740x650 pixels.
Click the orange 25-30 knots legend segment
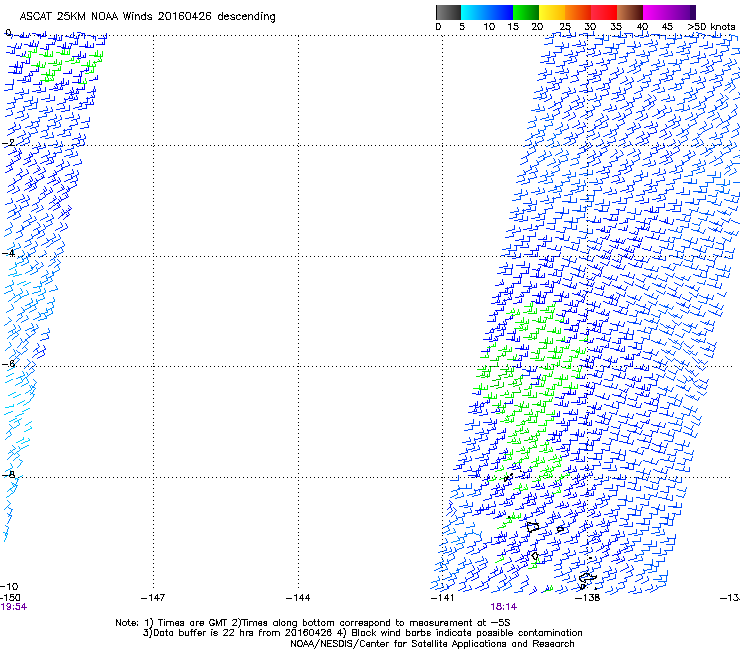578,12
